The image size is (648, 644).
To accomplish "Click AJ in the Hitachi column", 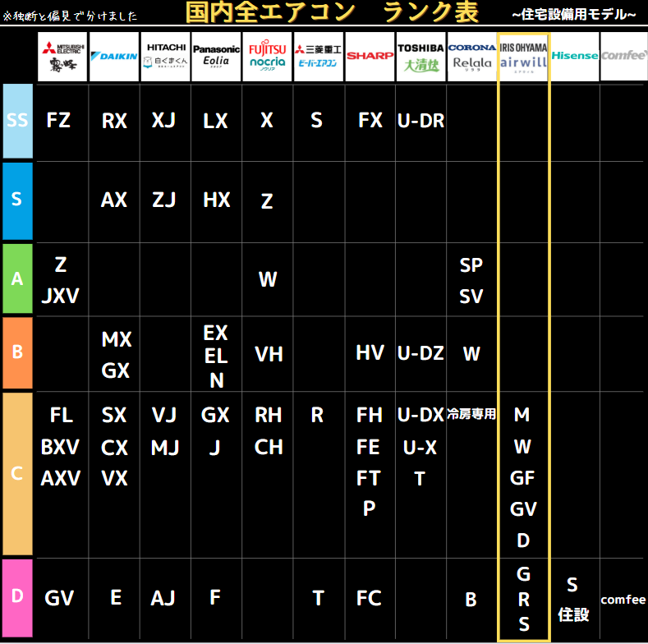I will [x=163, y=598].
